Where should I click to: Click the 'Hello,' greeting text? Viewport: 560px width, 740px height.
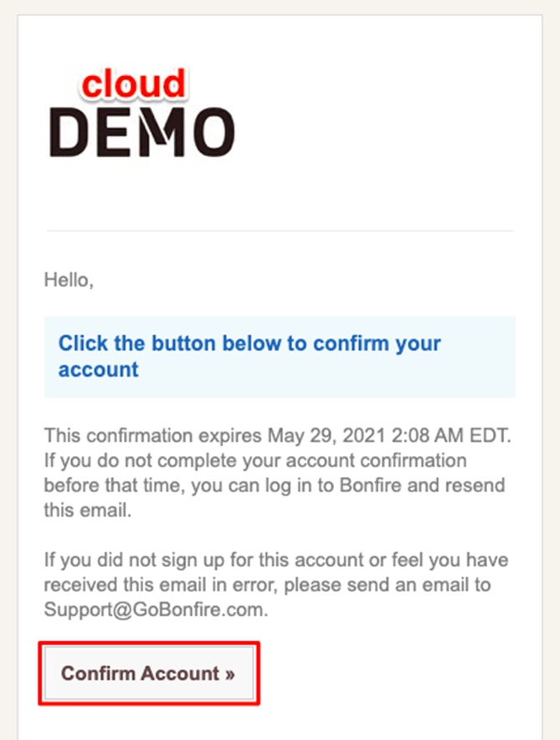click(69, 280)
